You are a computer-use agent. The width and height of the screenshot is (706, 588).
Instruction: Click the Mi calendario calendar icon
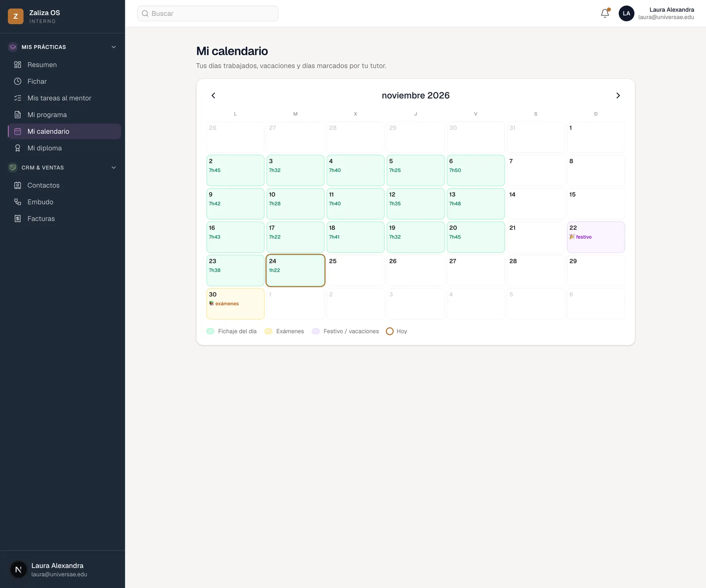18,131
